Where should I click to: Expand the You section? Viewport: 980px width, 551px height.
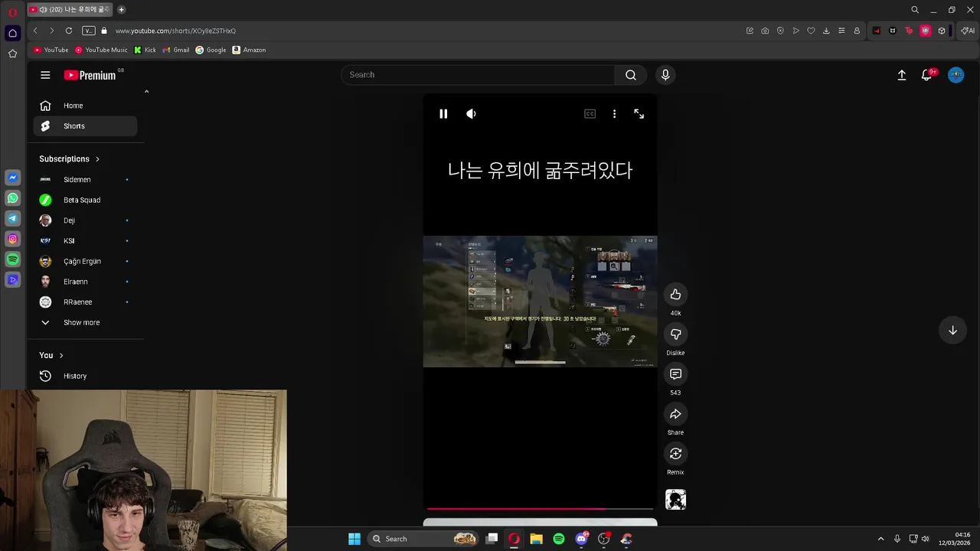click(x=51, y=355)
